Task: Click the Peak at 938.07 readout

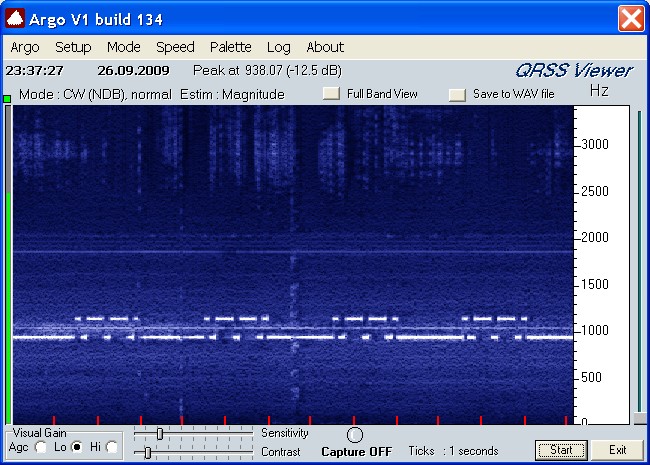Action: (267, 70)
